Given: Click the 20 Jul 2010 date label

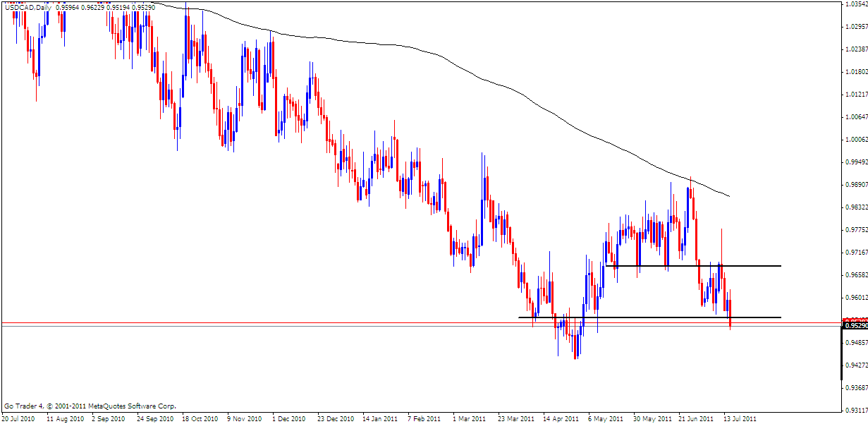Looking at the screenshot, I should pos(19,418).
